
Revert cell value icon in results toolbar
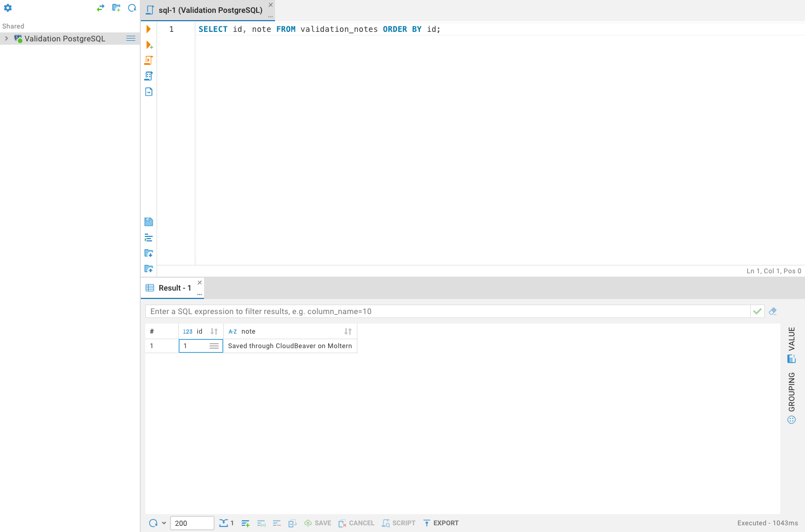click(292, 523)
